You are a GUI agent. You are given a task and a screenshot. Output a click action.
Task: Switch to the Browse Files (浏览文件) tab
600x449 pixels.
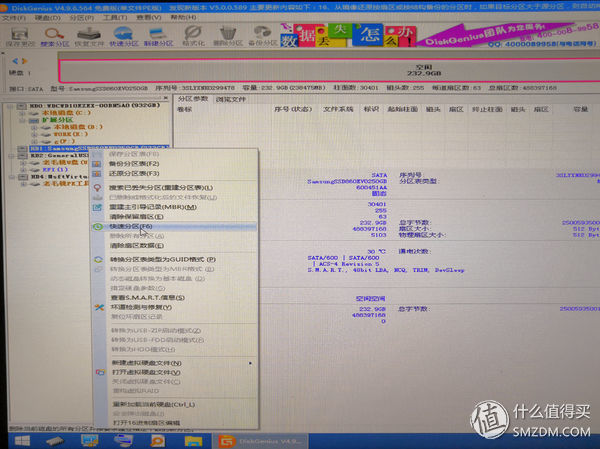click(x=230, y=99)
